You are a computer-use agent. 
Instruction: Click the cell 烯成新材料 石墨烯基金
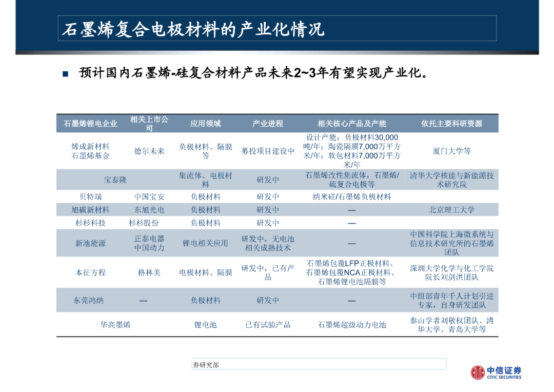tap(90, 151)
